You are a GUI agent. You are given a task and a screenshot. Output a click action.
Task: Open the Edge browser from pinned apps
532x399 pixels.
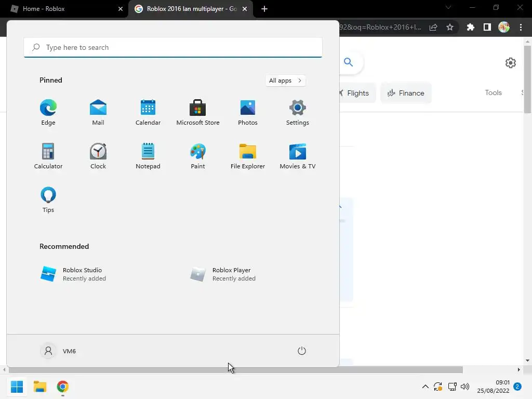[x=48, y=113]
